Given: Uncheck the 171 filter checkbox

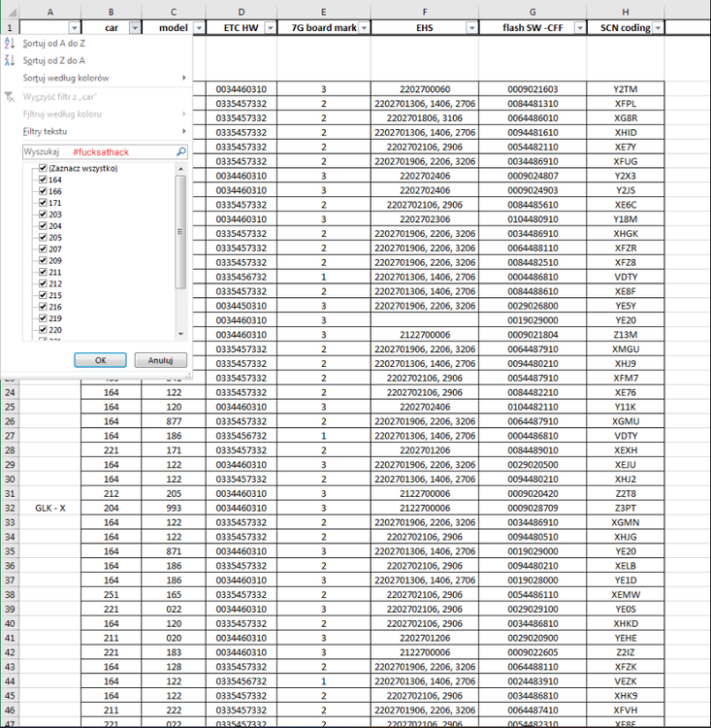Looking at the screenshot, I should (x=43, y=203).
